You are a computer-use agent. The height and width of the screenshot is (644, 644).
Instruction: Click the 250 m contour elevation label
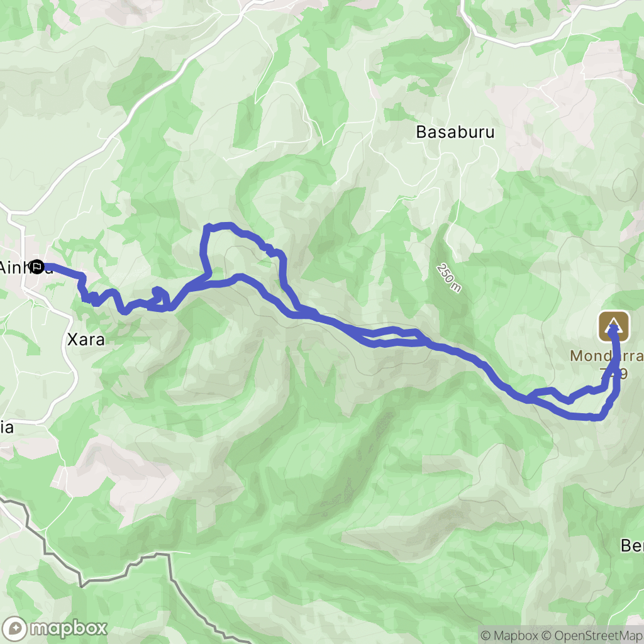point(449,278)
